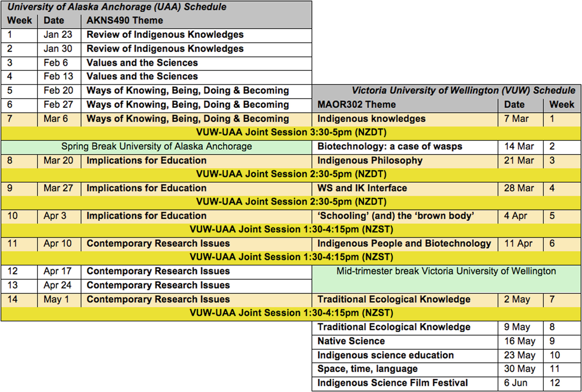The image size is (582, 392).
Task: Click the Joint Session 1:30-4:15pm row under Apr 3
Action: [x=291, y=230]
